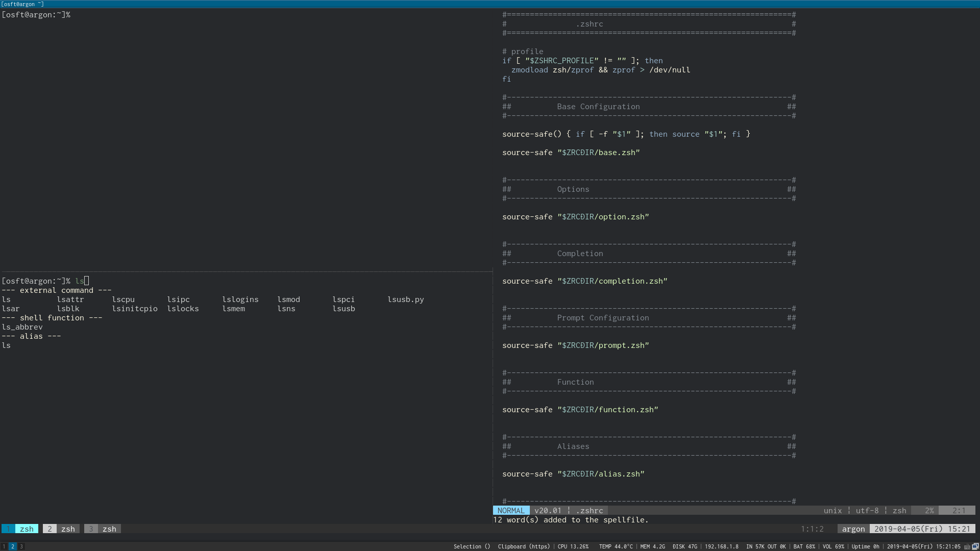Click the lsusb.py completion entry

[x=405, y=299]
